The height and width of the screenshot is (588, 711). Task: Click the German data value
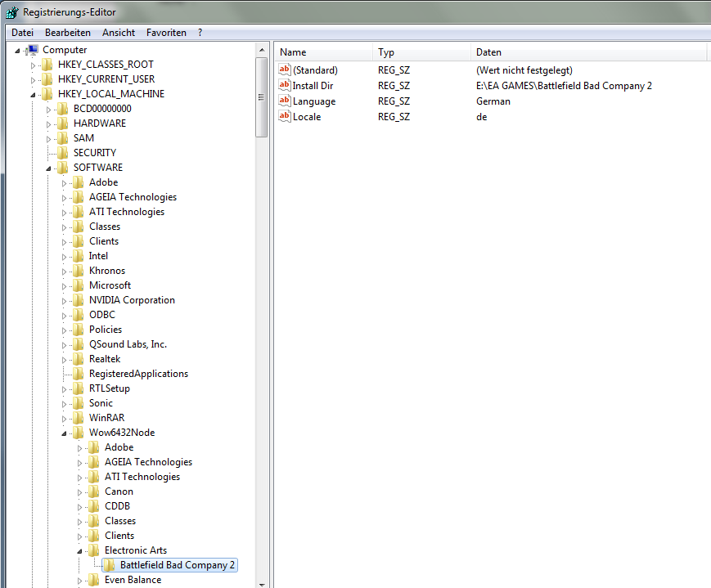click(493, 101)
